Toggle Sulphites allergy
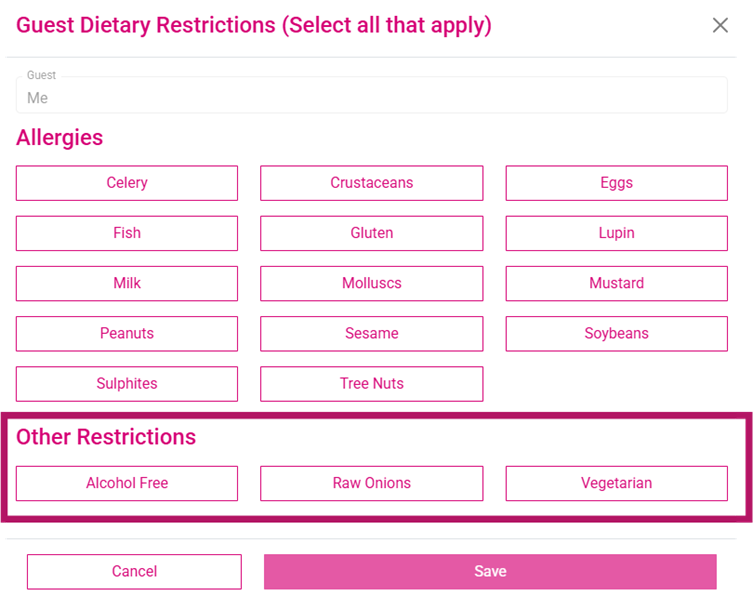753x596 pixels. 127,384
